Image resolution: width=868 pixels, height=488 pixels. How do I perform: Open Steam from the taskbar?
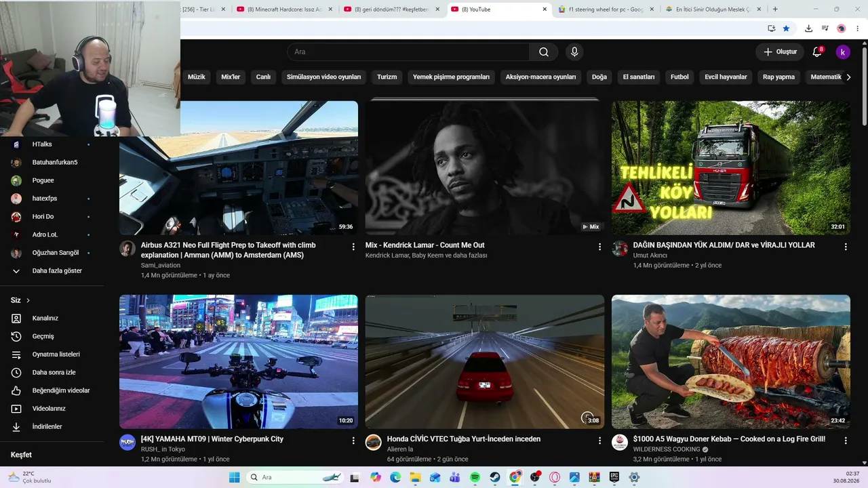pos(495,477)
